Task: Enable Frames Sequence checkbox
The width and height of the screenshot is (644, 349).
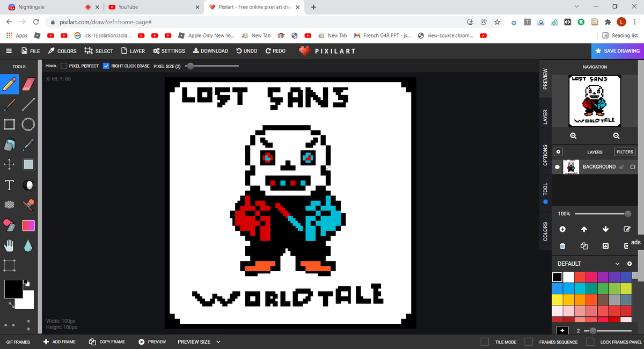Action: pos(529,341)
